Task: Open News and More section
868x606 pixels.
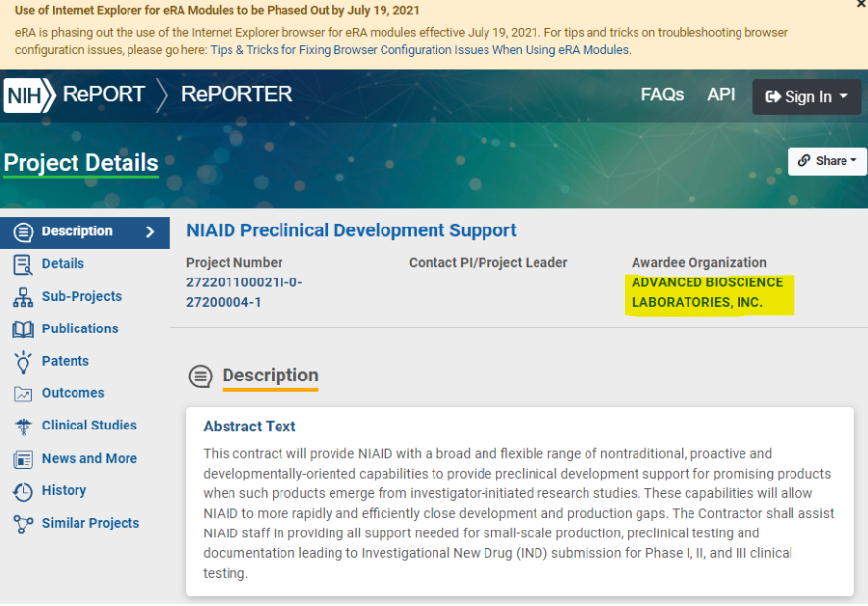Action: (89, 458)
